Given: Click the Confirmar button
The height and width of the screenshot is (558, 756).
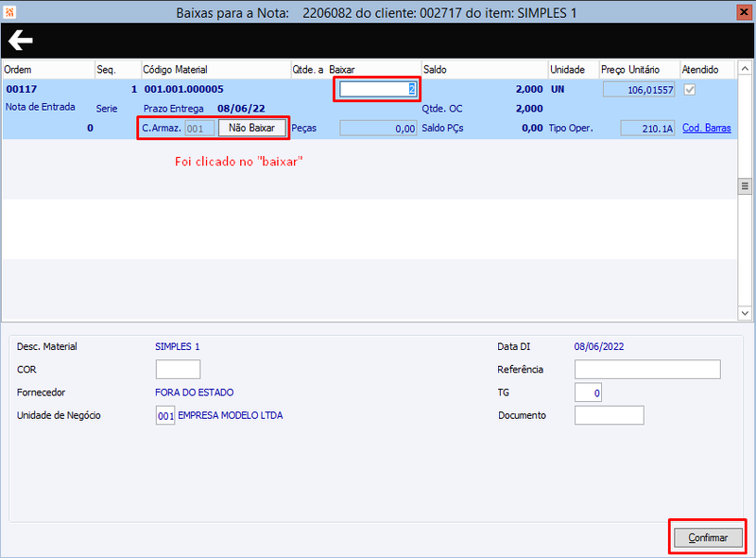Looking at the screenshot, I should coord(708,537).
